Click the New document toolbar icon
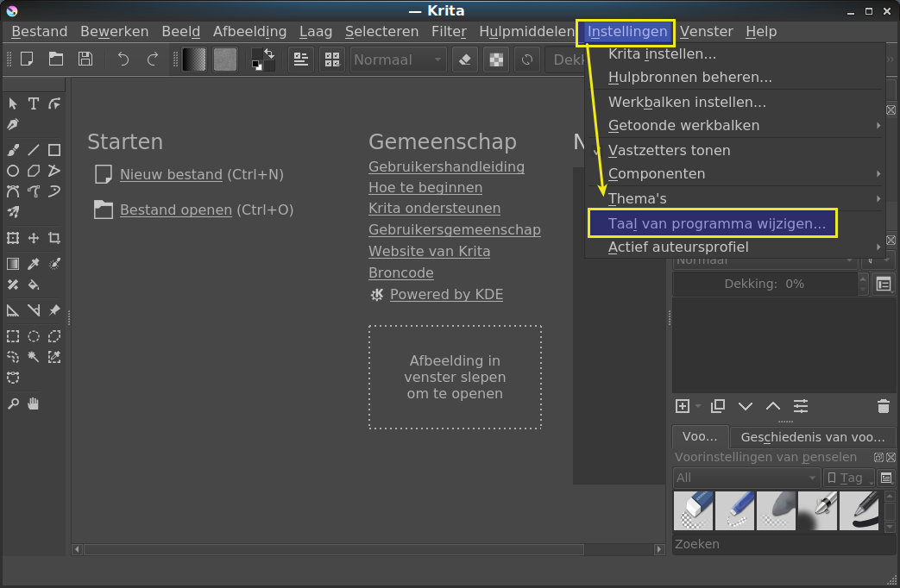Image resolution: width=900 pixels, height=588 pixels. click(x=27, y=59)
